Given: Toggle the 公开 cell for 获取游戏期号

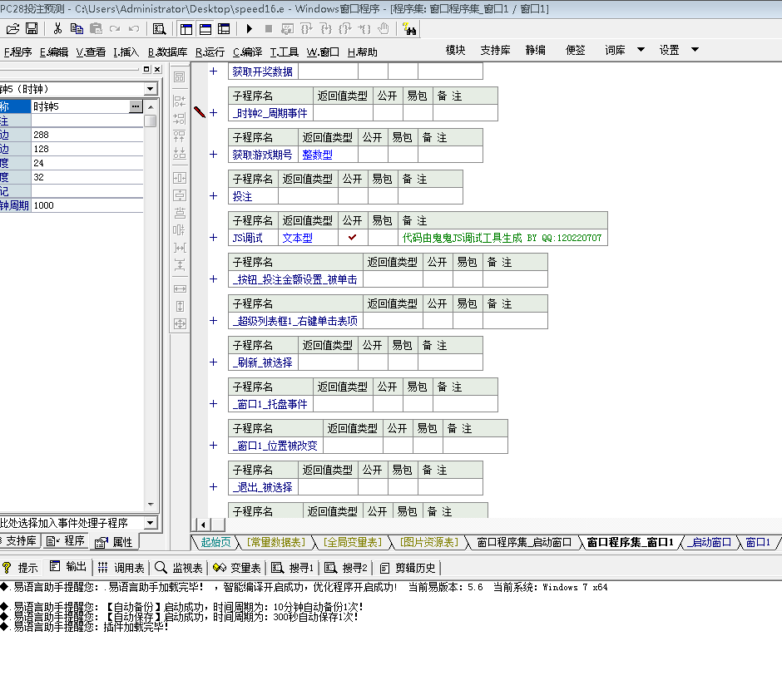Looking at the screenshot, I should pos(373,155).
